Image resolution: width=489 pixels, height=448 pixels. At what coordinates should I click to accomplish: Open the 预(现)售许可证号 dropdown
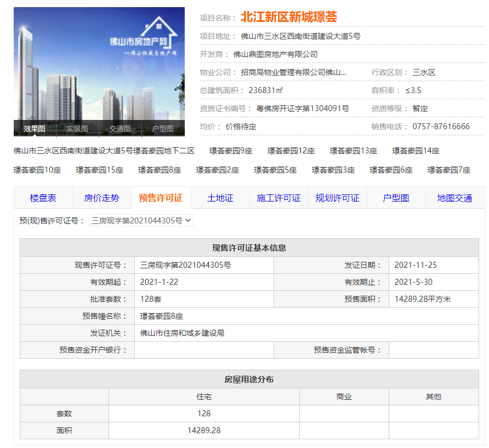pos(141,221)
